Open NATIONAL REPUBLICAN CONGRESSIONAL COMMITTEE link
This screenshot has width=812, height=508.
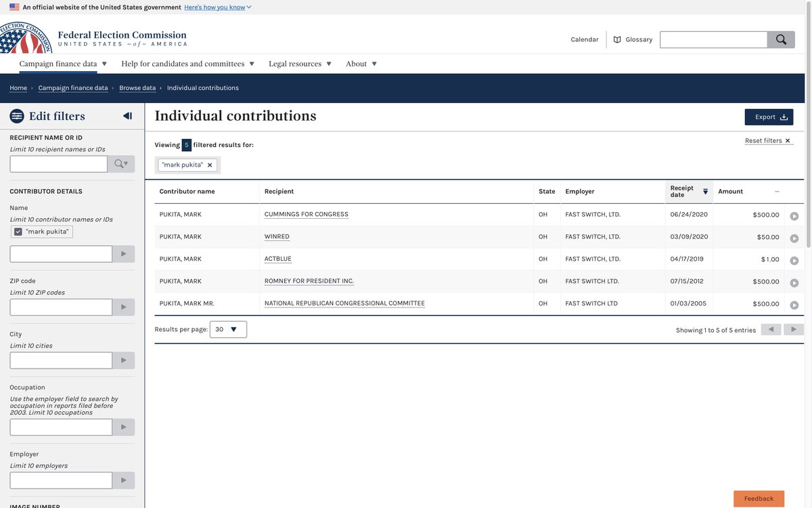click(x=344, y=303)
